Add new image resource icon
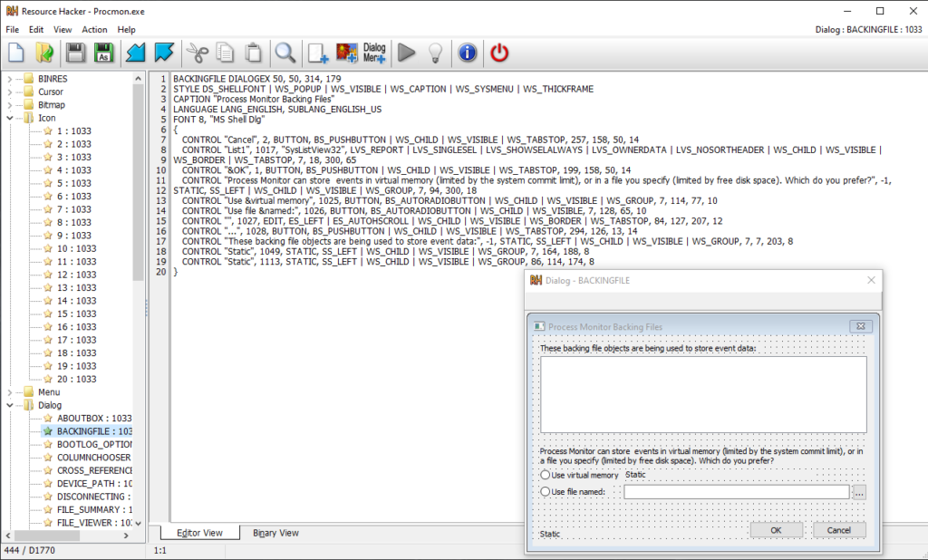 (347, 53)
